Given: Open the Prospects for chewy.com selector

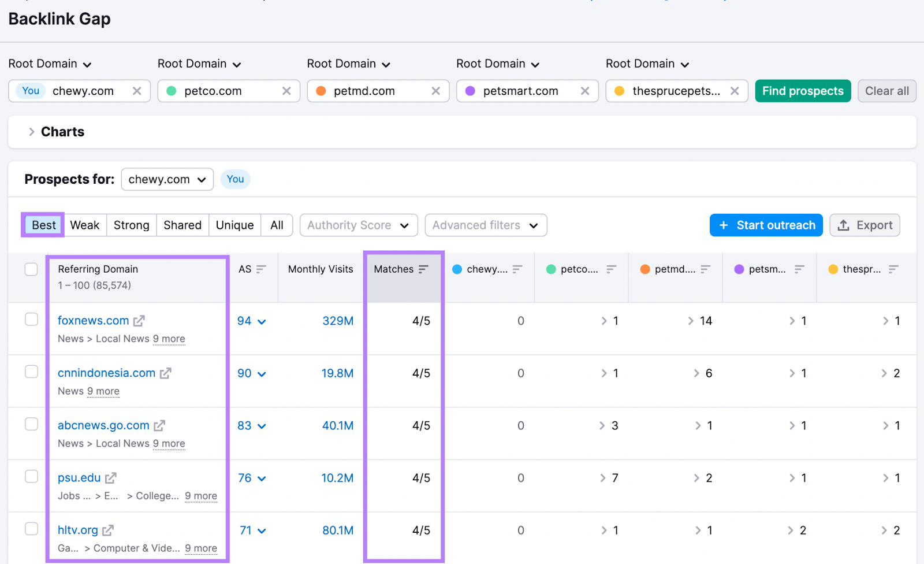Looking at the screenshot, I should tap(167, 179).
